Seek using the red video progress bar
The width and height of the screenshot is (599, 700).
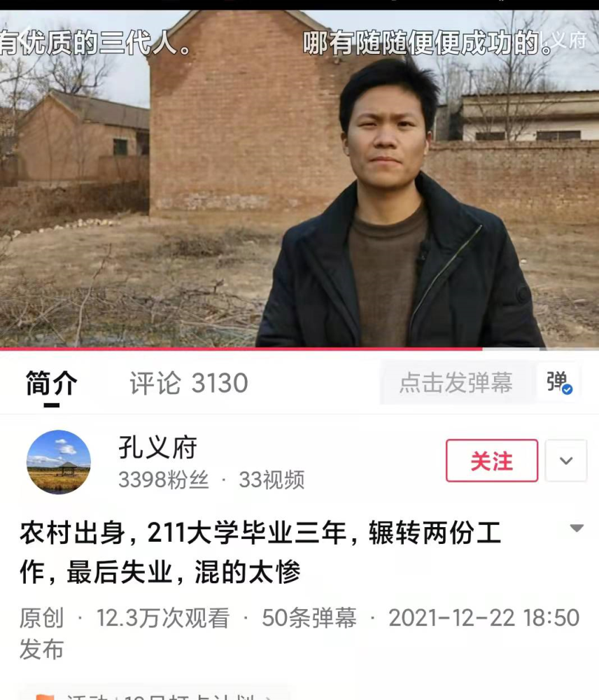coord(299,349)
